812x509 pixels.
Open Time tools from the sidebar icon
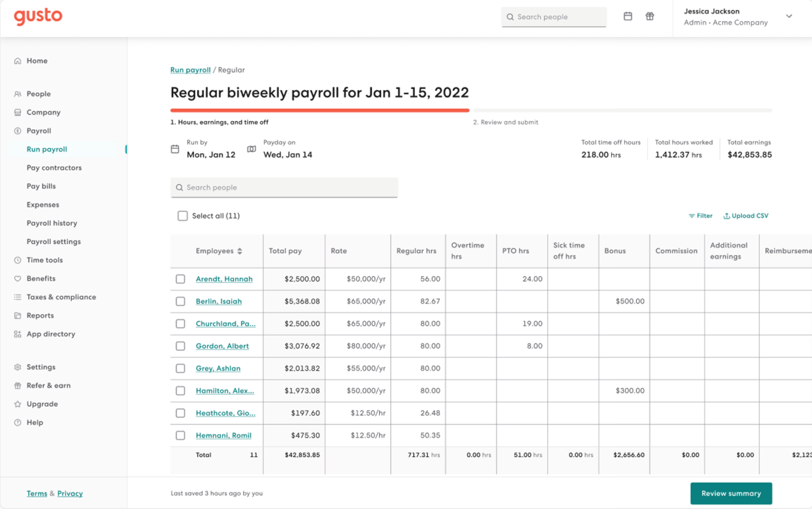17,260
